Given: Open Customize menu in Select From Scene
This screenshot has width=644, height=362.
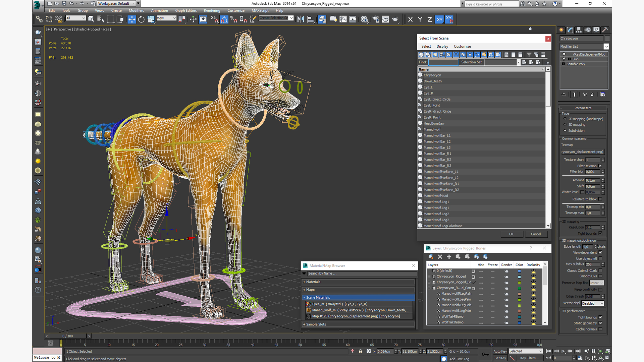Looking at the screenshot, I should point(462,47).
